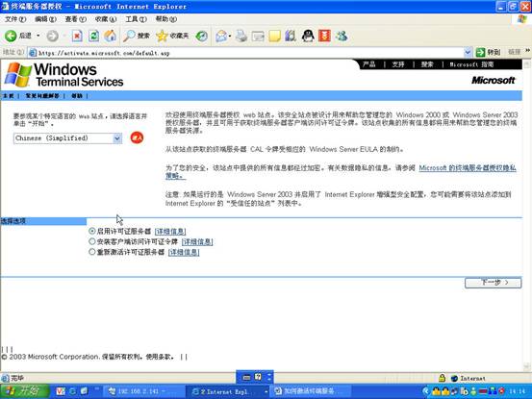The image size is (532, 399).
Task: Click the Research books toolbar icon
Action: click(291, 36)
